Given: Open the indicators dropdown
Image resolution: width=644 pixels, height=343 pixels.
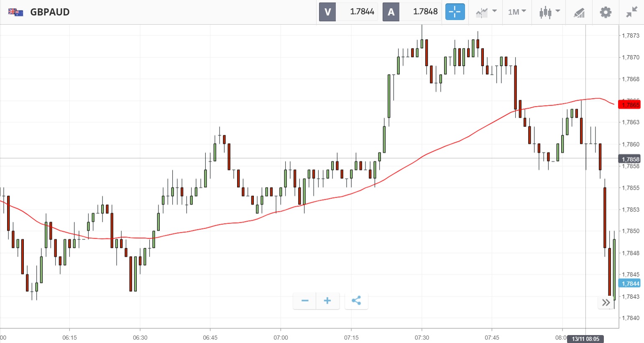Looking at the screenshot, I should tap(486, 12).
